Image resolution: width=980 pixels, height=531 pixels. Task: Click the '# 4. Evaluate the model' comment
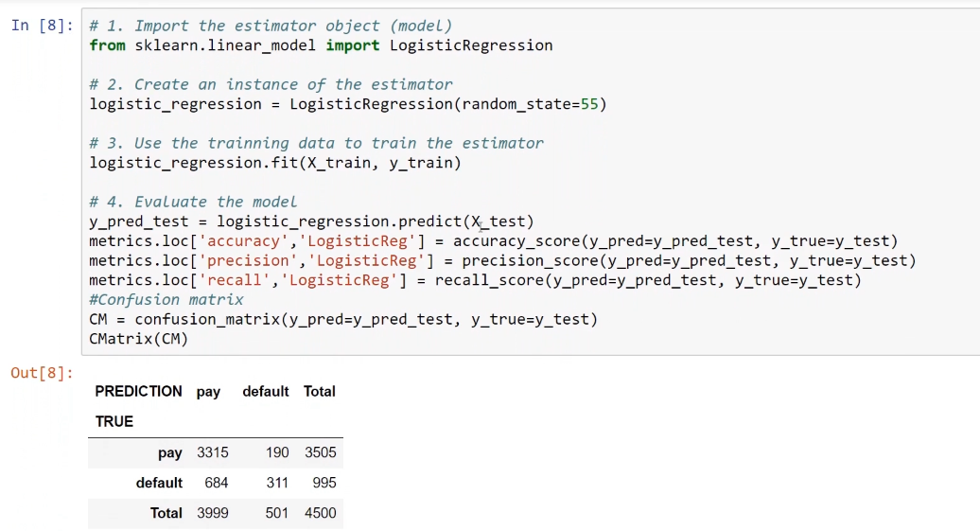click(193, 202)
